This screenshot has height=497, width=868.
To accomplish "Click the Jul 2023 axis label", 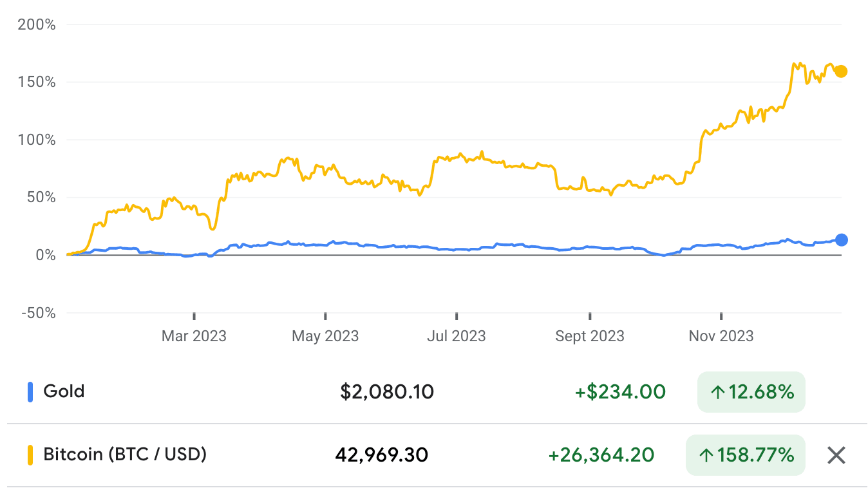I will tap(457, 336).
